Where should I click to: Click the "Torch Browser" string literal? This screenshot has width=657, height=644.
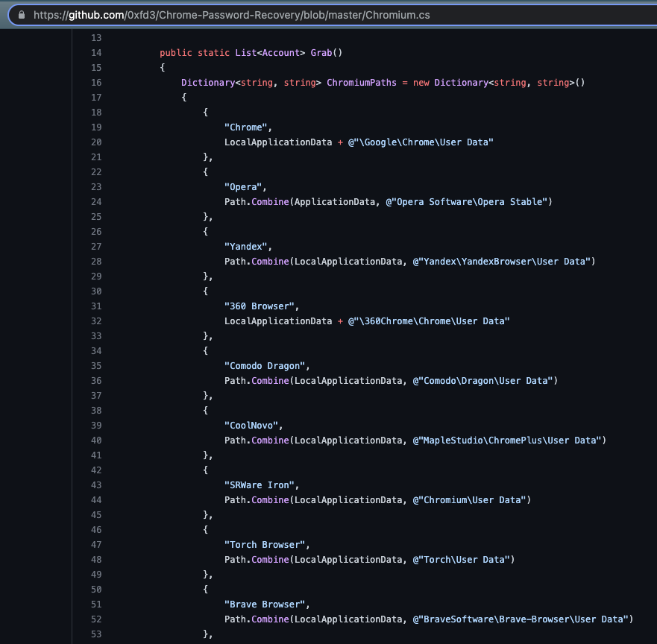click(265, 545)
